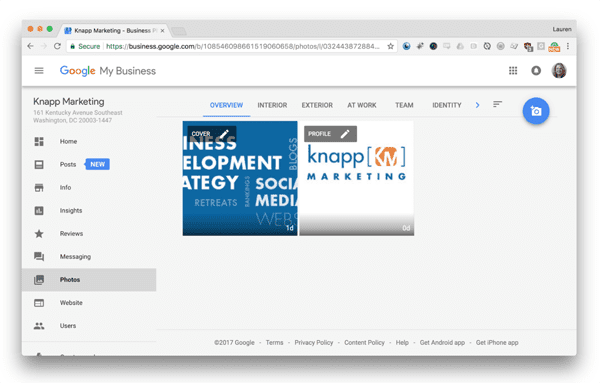Image resolution: width=600 pixels, height=383 pixels.
Task: Switch to the Overview tab
Action: [x=226, y=105]
